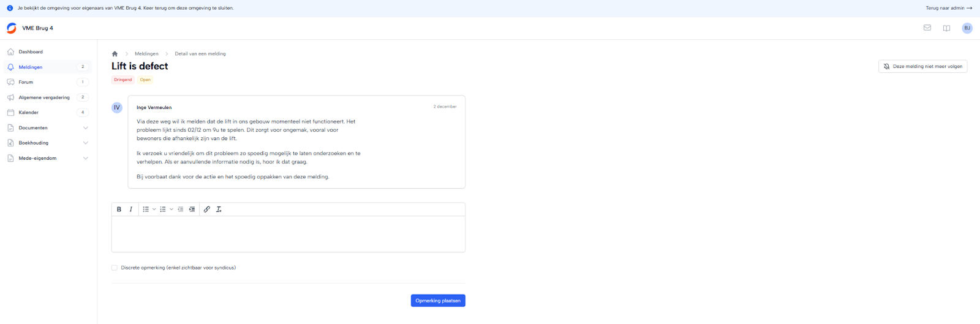Click the Opmerking plaatsen button
Screen dimensions: 980x324
438,301
